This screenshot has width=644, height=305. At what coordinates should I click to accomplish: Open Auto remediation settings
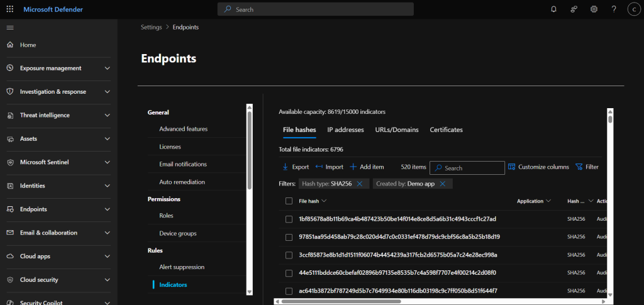point(182,182)
